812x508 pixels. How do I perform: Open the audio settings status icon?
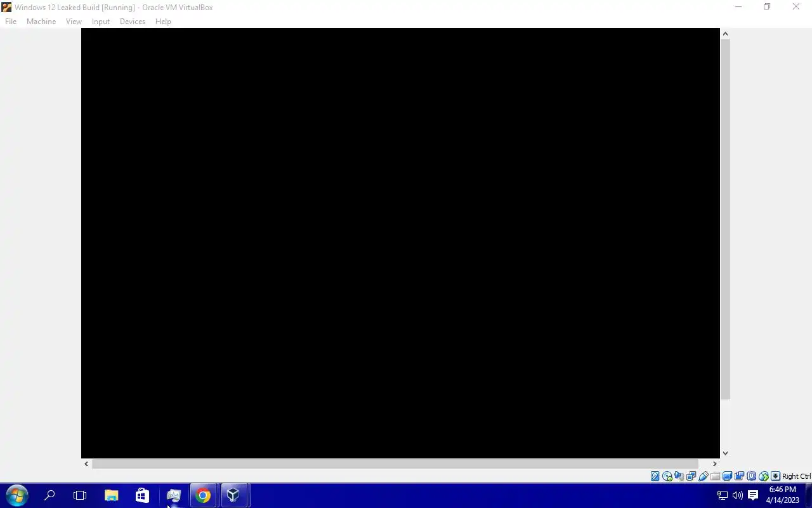point(679,476)
